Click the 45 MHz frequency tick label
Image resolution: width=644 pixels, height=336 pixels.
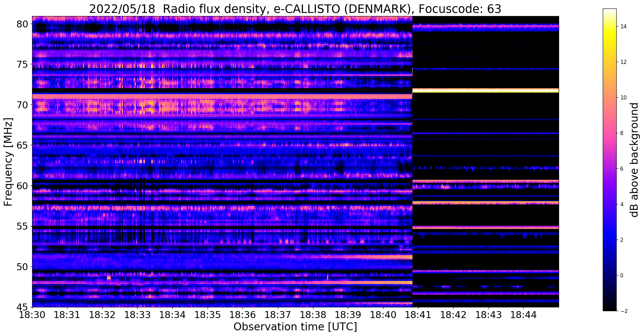(x=23, y=307)
